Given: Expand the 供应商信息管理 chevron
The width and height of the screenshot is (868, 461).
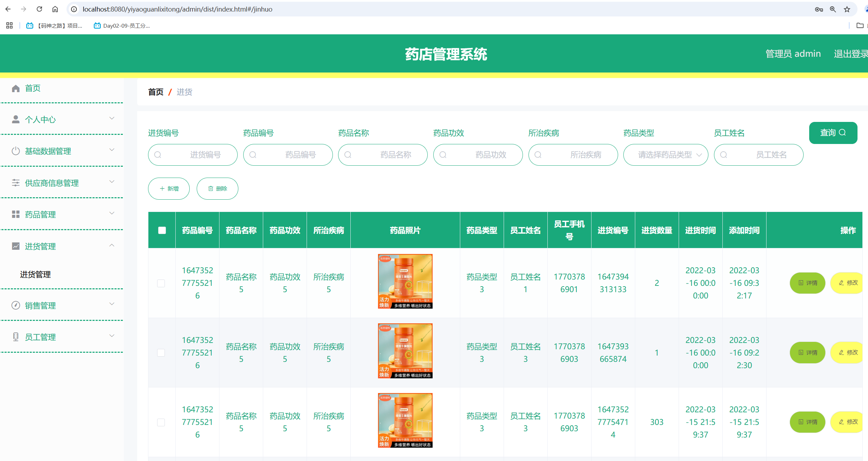Looking at the screenshot, I should [112, 181].
